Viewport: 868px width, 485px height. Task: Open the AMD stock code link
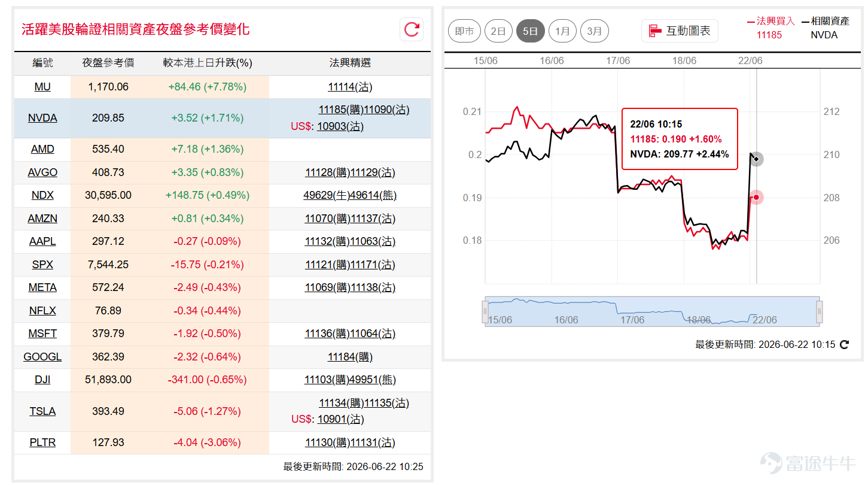42,149
